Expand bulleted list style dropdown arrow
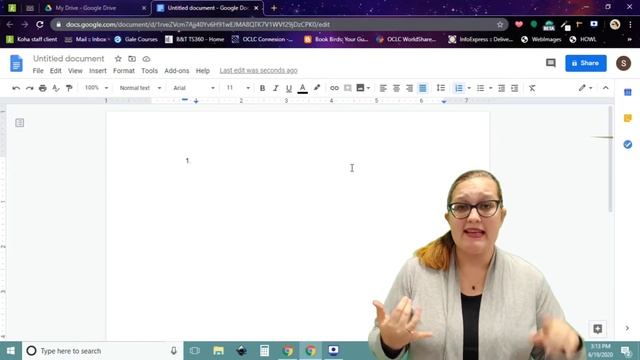640x360 pixels. [491, 88]
